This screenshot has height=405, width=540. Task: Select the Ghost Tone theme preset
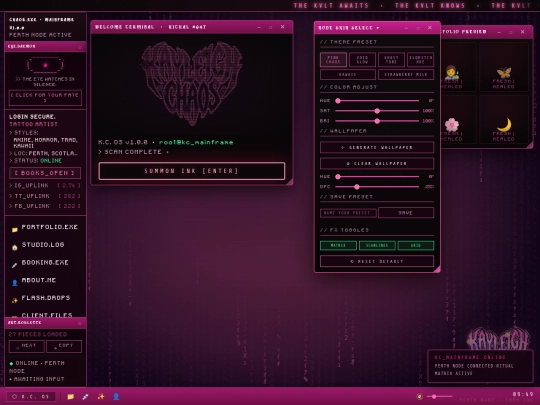point(391,60)
